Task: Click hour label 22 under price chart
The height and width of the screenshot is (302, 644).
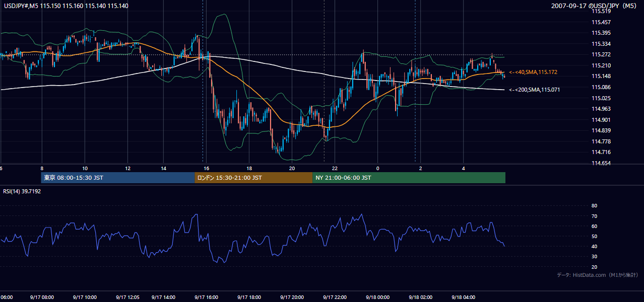Action: [x=335, y=168]
